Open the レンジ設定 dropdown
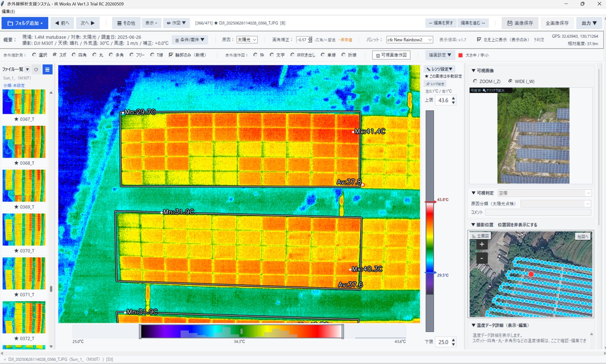606x364 pixels. 439,69
